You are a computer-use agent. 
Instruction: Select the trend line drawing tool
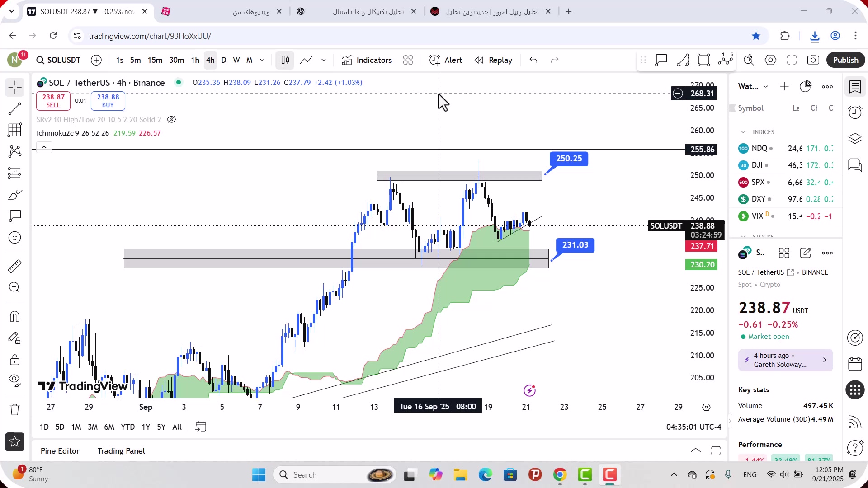[x=15, y=108]
